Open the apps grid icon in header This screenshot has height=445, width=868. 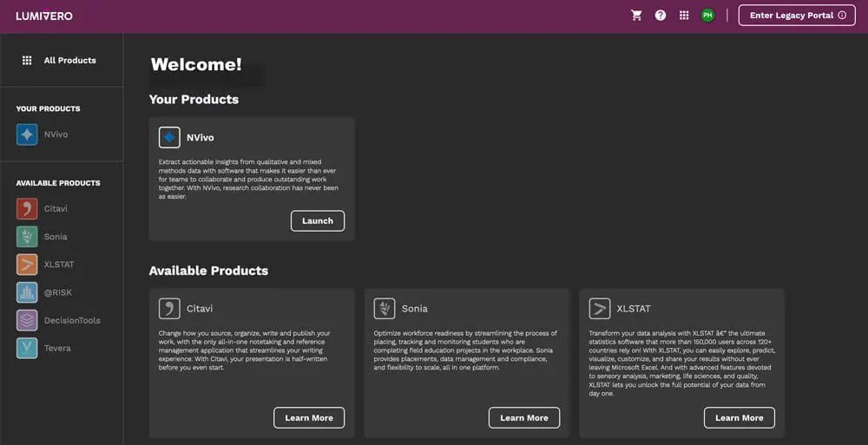pos(684,16)
